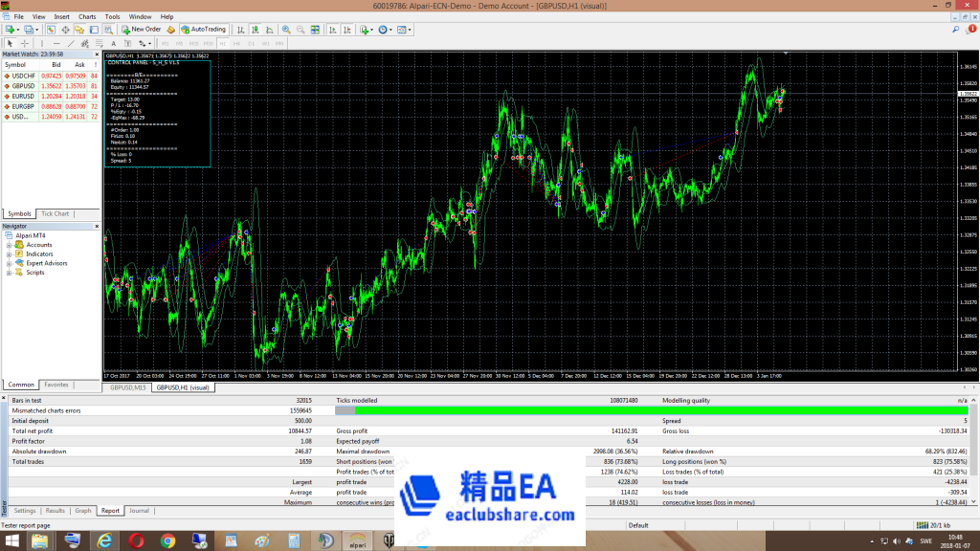980x551 pixels.
Task: Click the Zoom Out magnifier icon
Action: 300,30
